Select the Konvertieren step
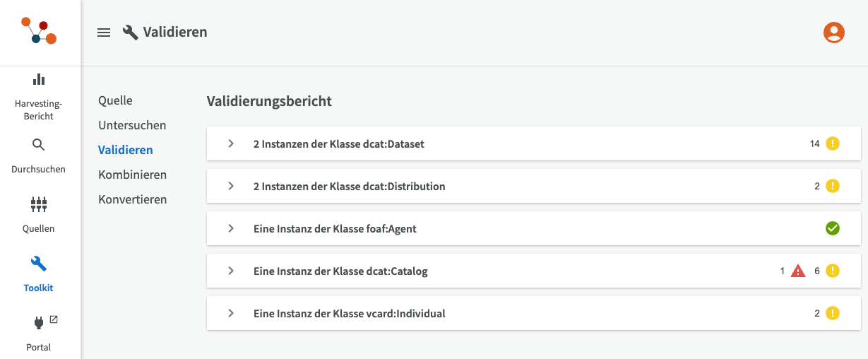 point(132,199)
